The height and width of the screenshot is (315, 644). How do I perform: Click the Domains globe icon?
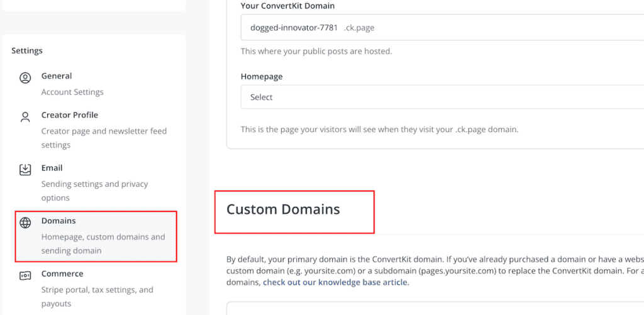[25, 223]
